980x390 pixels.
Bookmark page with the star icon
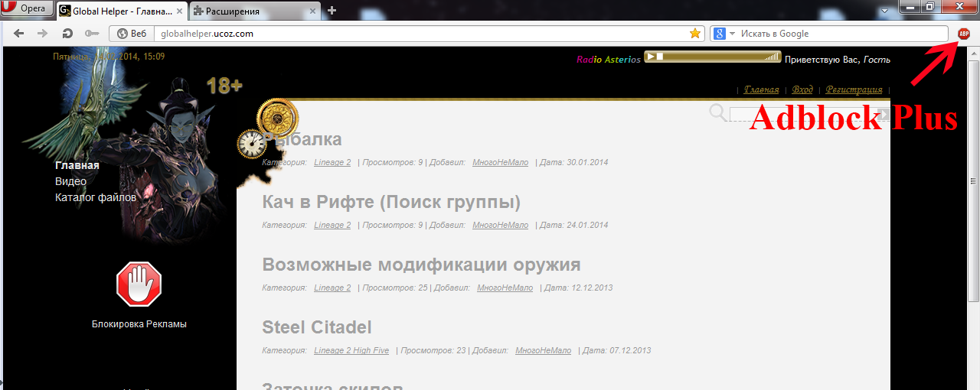coord(695,34)
